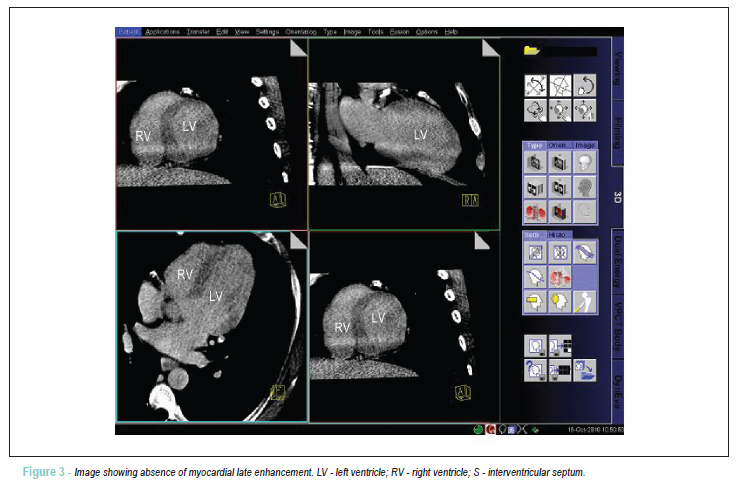
Task: Open the Type menu in menu bar
Action: tap(330, 32)
